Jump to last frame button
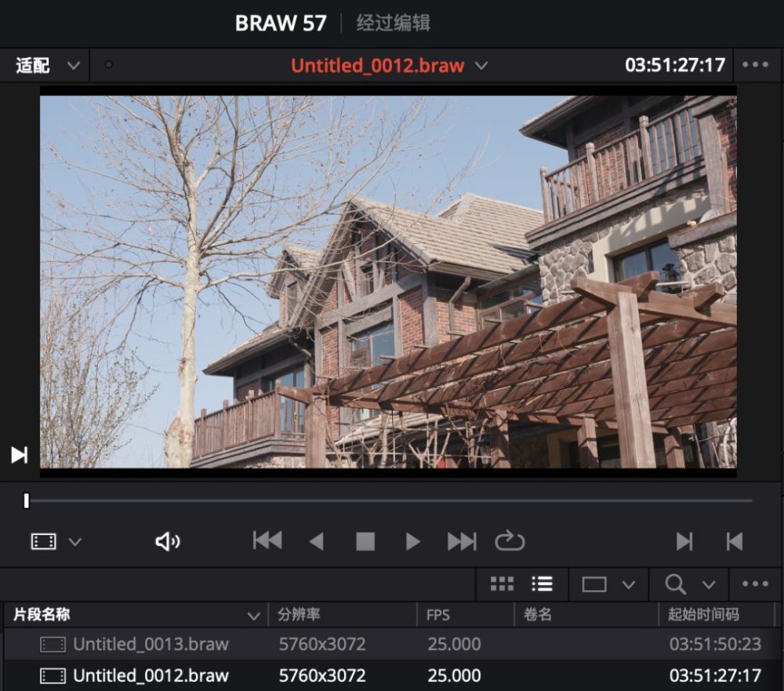This screenshot has height=691, width=784. click(x=462, y=541)
